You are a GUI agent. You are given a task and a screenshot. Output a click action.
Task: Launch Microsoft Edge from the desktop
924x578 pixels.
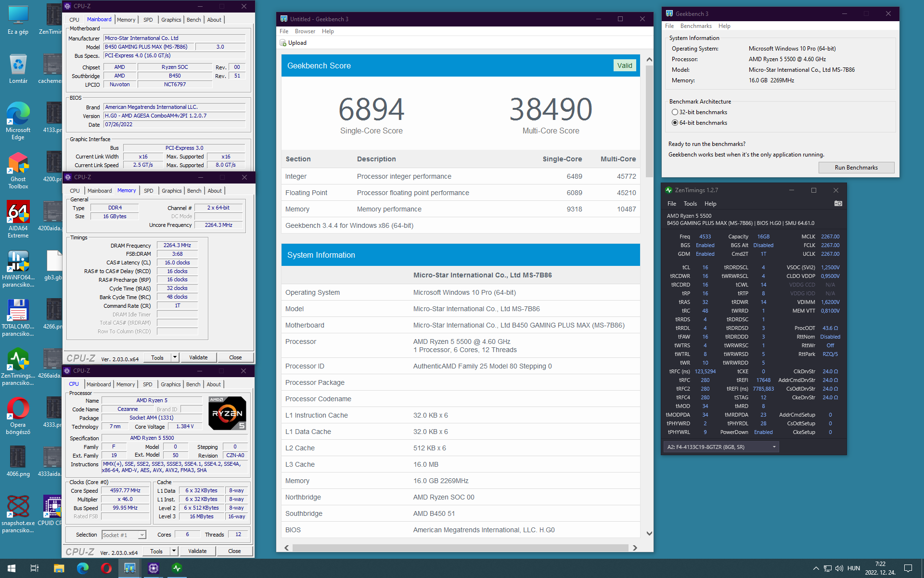18,121
